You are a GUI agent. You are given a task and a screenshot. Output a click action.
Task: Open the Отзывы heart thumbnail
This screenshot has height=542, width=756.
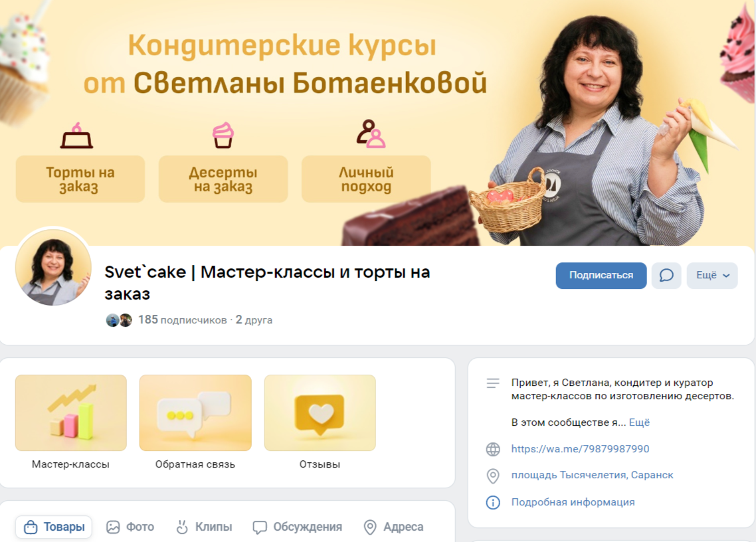point(320,412)
